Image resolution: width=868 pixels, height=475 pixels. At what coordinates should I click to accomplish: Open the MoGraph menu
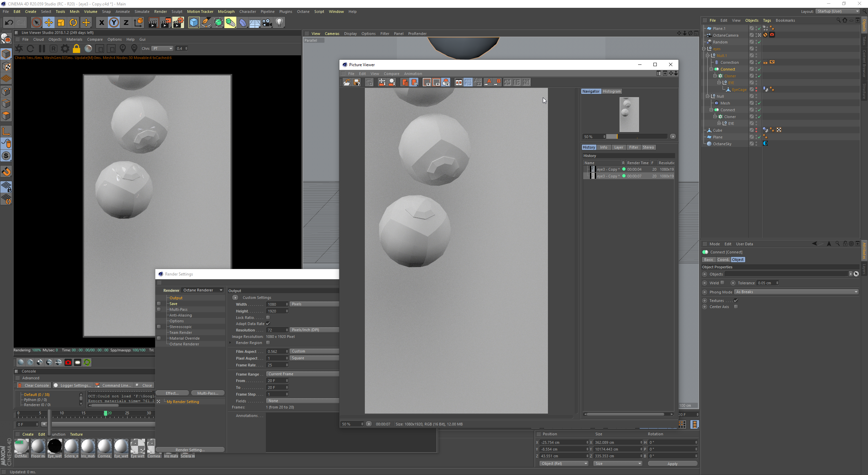[x=226, y=12]
